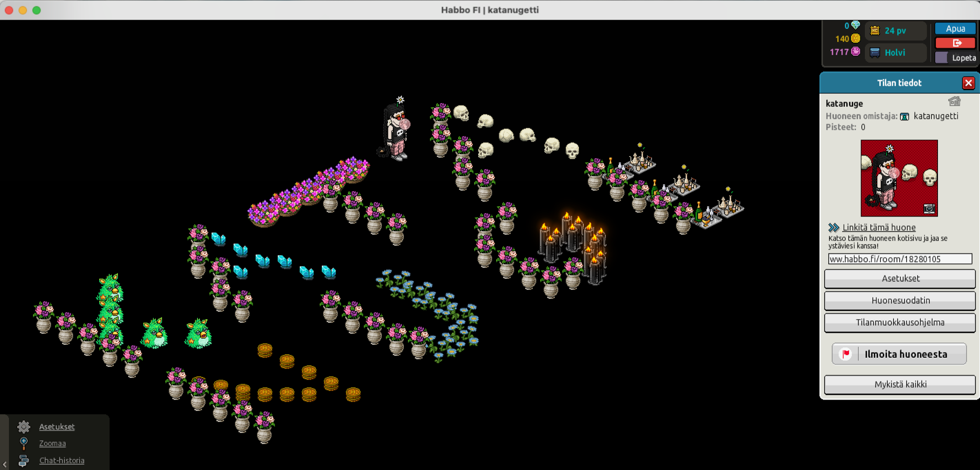
Task: Click the 140 credits coin icon
Action: pos(856,39)
